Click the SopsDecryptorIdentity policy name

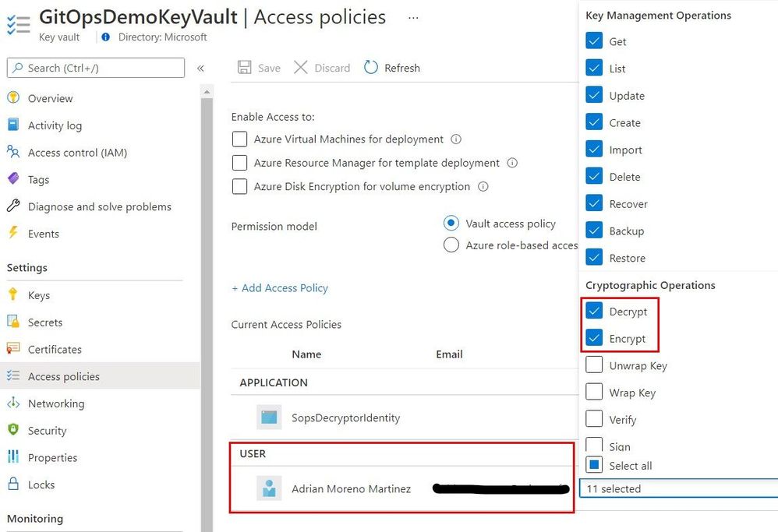pyautogui.click(x=345, y=418)
